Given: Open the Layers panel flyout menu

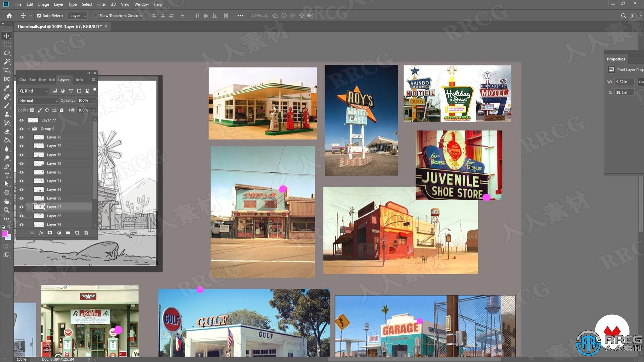Looking at the screenshot, I should (x=94, y=80).
